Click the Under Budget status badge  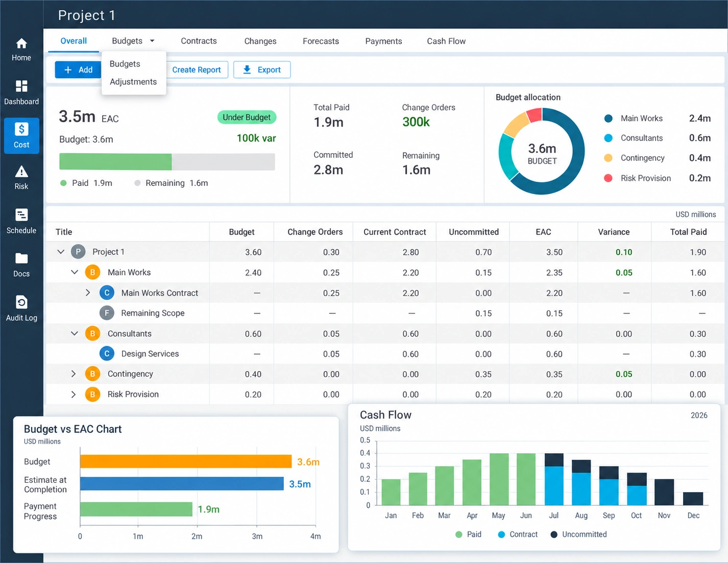pyautogui.click(x=247, y=117)
